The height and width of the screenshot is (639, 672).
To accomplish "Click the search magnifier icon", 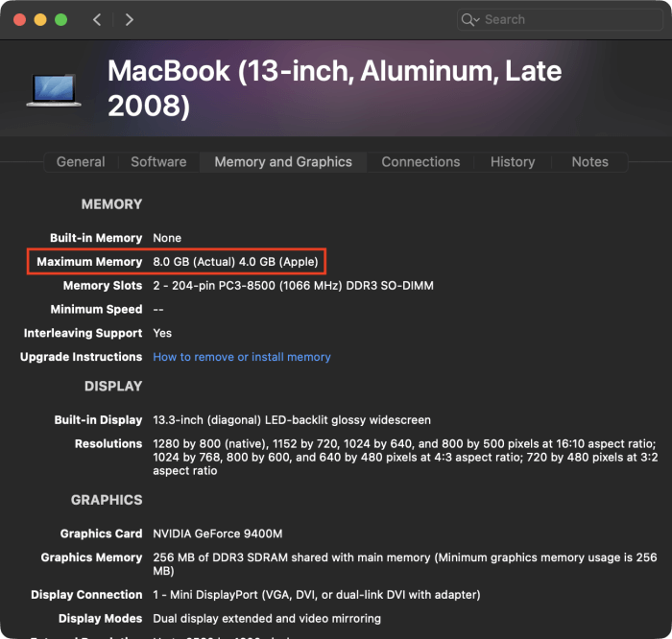I will [x=469, y=20].
